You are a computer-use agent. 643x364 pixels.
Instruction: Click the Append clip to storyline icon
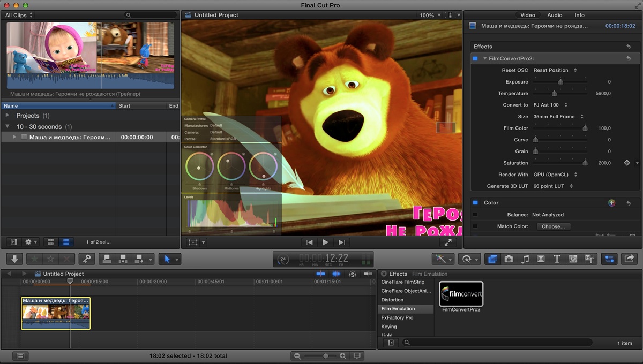[139, 259]
